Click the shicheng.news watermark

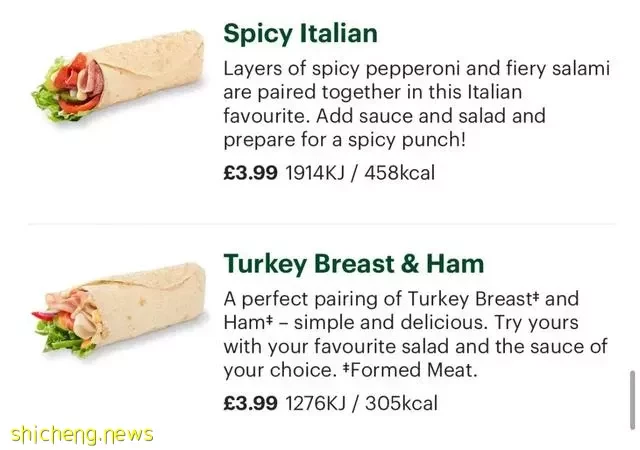[x=82, y=434]
